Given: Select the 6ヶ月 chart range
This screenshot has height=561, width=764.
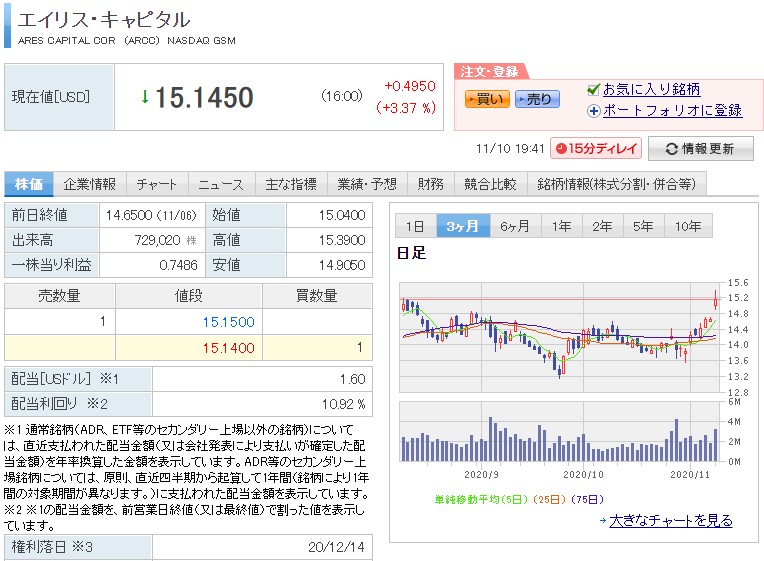Looking at the screenshot, I should click(515, 226).
